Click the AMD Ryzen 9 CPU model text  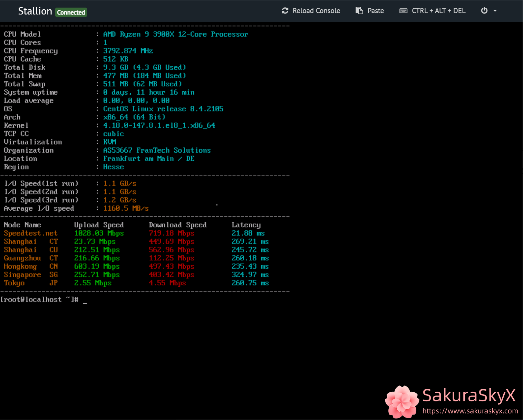tap(175, 34)
